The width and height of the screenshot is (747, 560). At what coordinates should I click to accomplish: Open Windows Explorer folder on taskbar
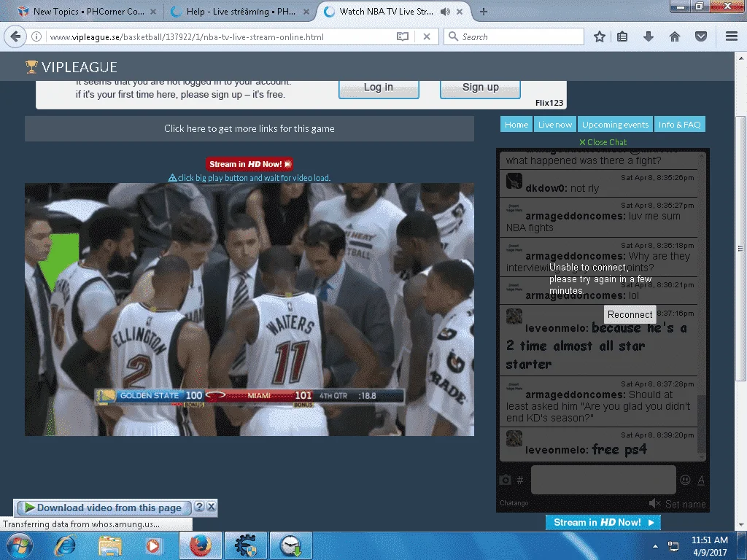[x=110, y=545]
